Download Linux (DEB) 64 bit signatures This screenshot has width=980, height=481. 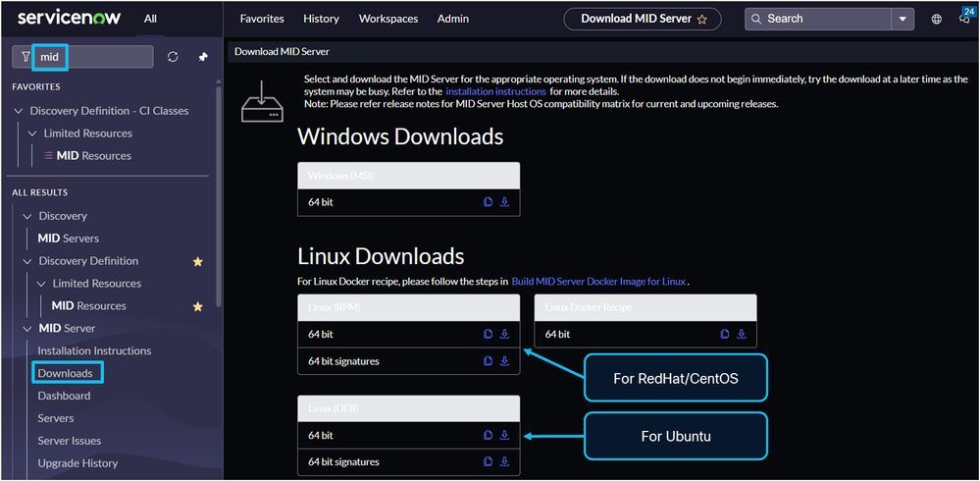click(x=504, y=461)
